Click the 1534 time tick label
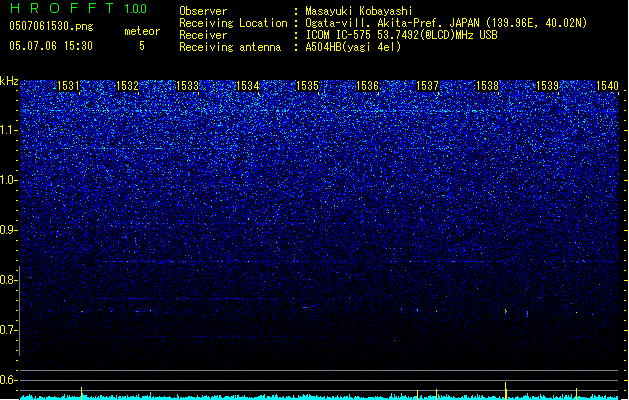Image resolution: width=629 pixels, height=400 pixels. click(248, 86)
